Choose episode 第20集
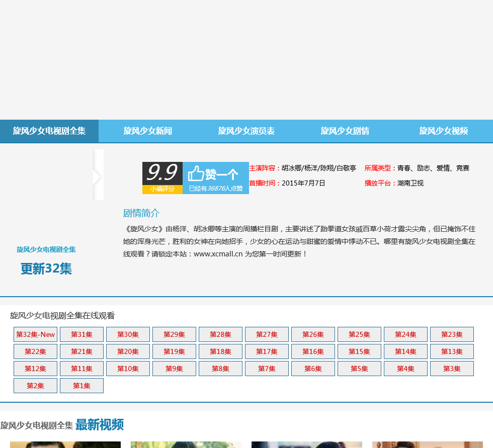The image size is (493, 448). (x=128, y=351)
